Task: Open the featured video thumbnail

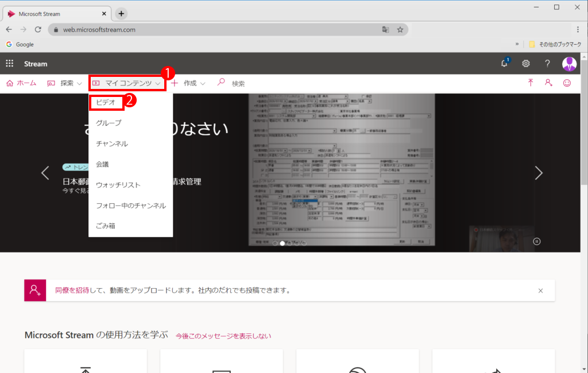Action: pos(342,169)
